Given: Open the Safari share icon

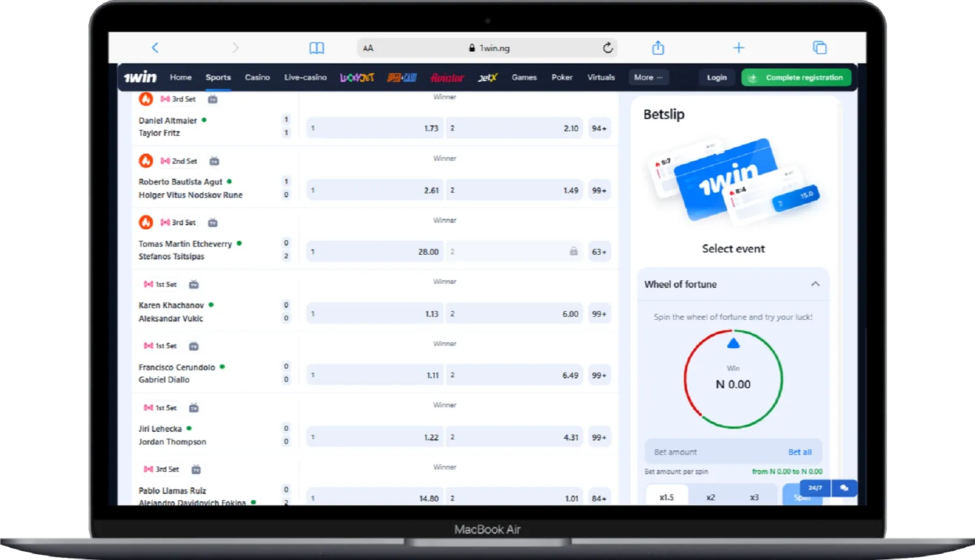Looking at the screenshot, I should click(658, 48).
